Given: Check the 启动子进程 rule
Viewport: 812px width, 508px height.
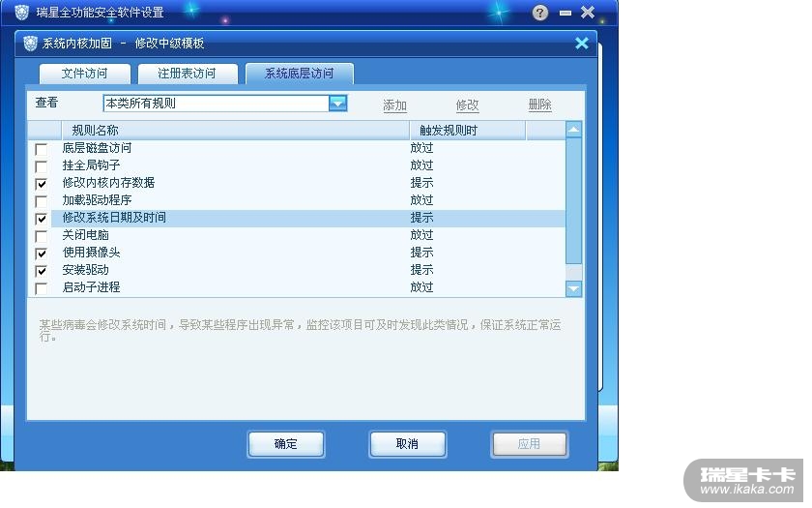Looking at the screenshot, I should [x=41, y=288].
